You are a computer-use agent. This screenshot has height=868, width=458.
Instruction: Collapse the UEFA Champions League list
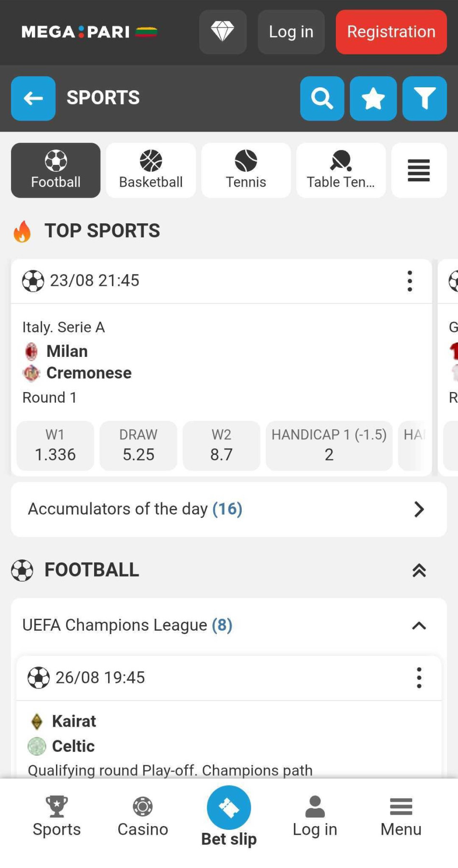419,625
